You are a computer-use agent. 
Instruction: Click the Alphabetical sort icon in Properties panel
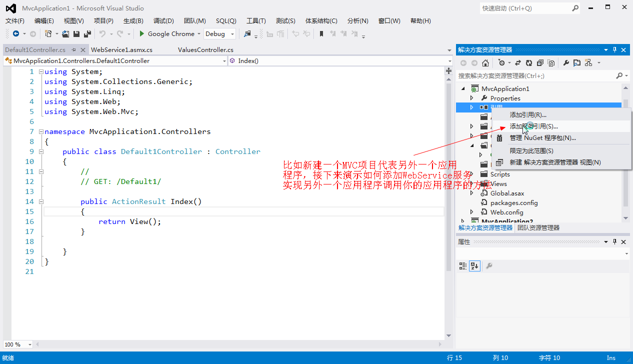coord(474,265)
